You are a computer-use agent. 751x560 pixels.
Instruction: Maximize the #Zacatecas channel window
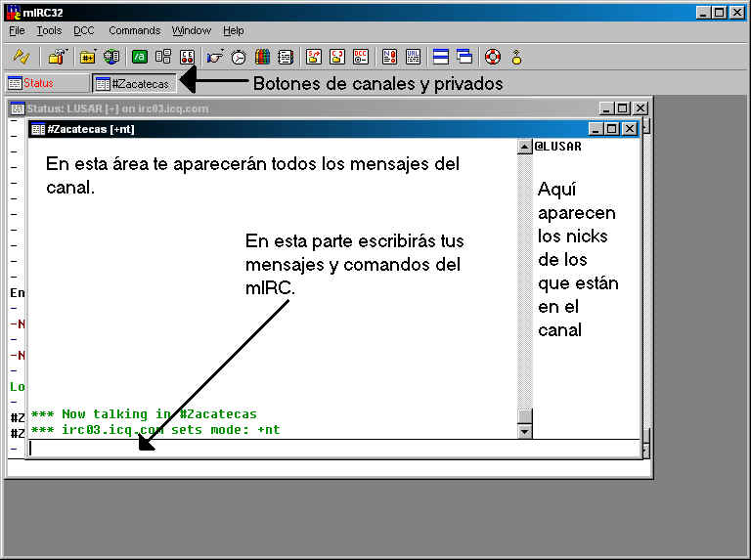pos(611,129)
